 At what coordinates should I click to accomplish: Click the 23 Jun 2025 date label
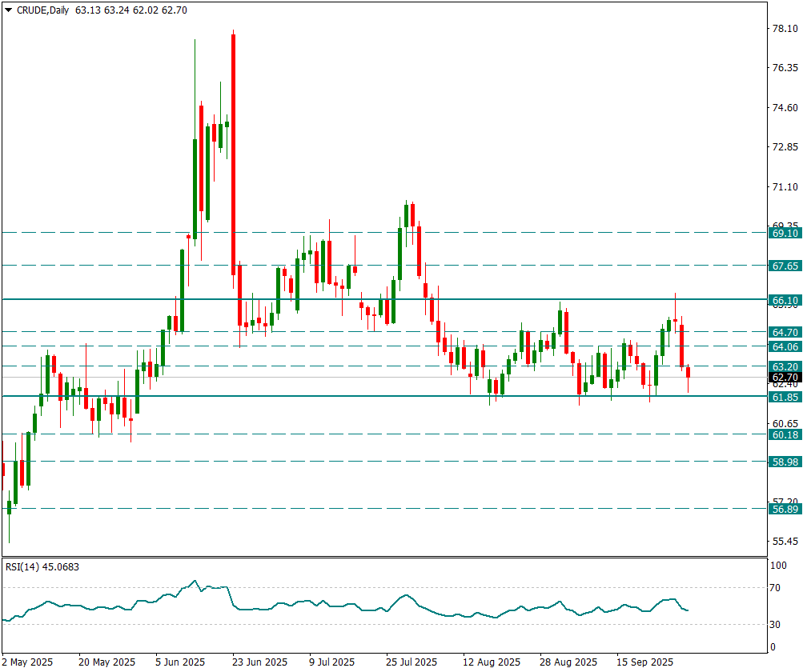tap(259, 662)
